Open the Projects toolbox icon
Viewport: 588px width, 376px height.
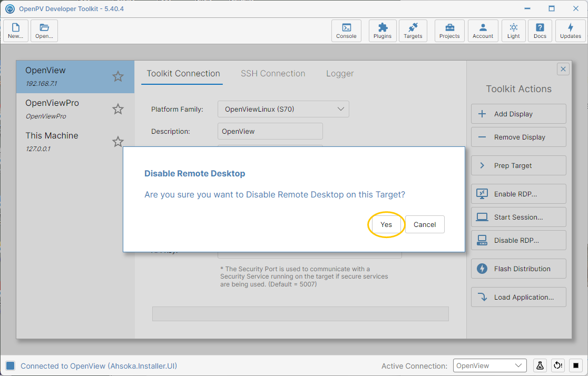click(x=449, y=31)
